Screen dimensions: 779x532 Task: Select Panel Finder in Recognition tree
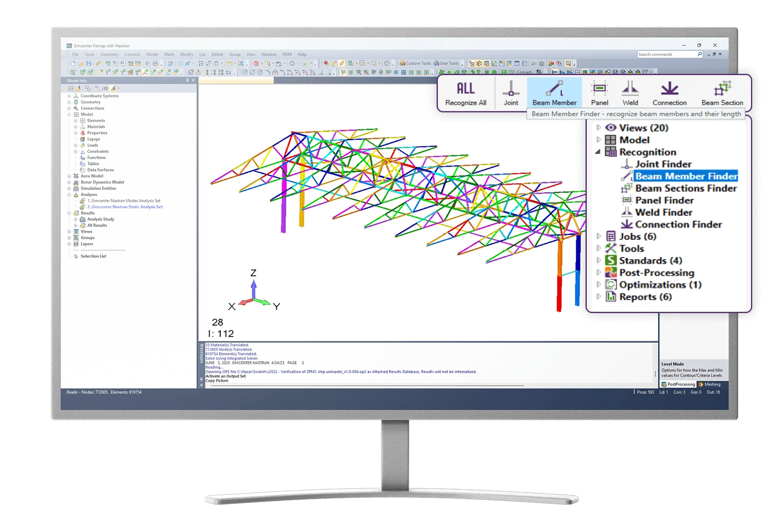[x=664, y=200]
